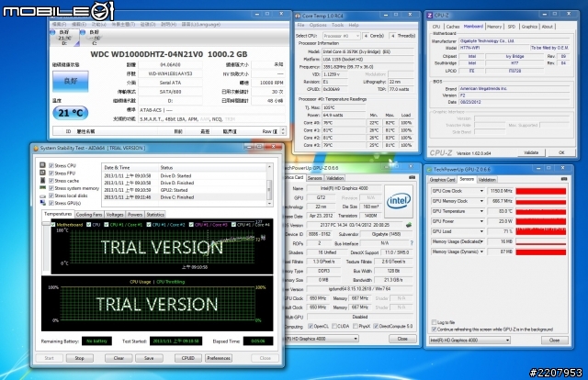Toggle Stress GPU(s) checkbox
Screen dimensions: 588x380
pos(51,203)
